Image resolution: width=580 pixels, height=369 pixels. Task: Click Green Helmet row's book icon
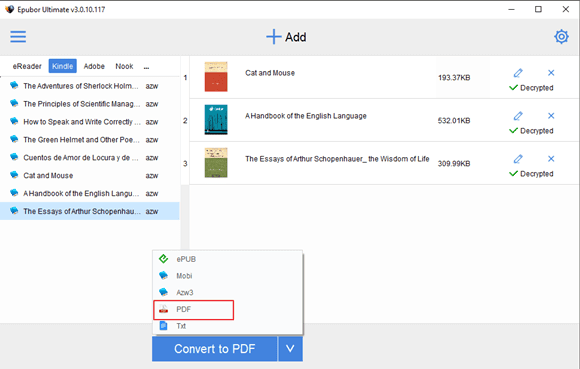click(x=14, y=139)
